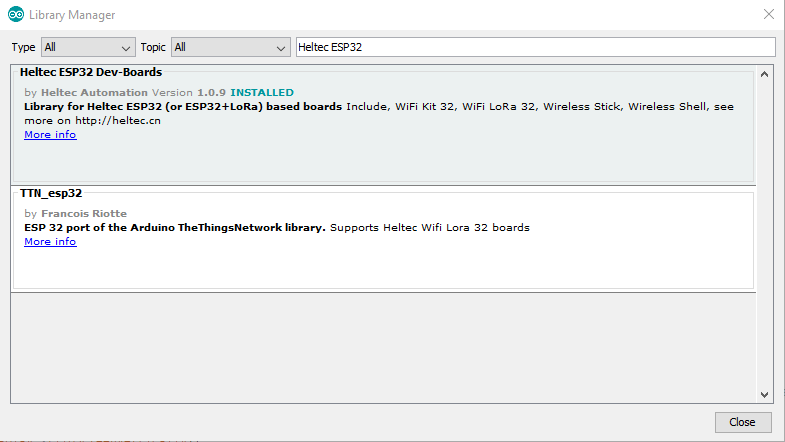Click the Topic label beside the second dropdown
Screen dimensions: 785x442
pos(153,47)
